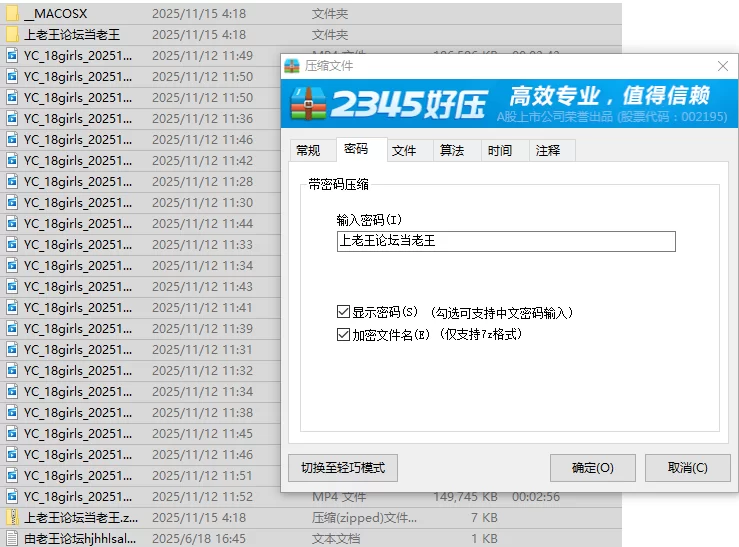The height and width of the screenshot is (547, 739).
Task: Click the 2345好压 icon in dialog title bar
Action: tap(293, 66)
